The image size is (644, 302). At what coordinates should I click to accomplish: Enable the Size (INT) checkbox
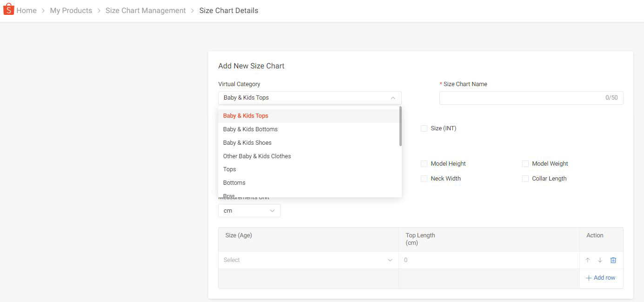pos(424,128)
